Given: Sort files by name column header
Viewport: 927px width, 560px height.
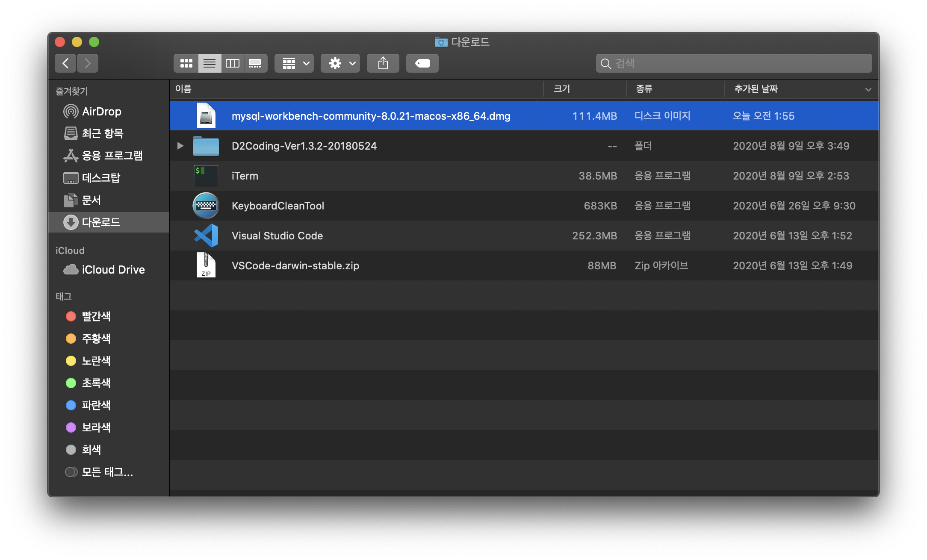Looking at the screenshot, I should click(x=184, y=89).
